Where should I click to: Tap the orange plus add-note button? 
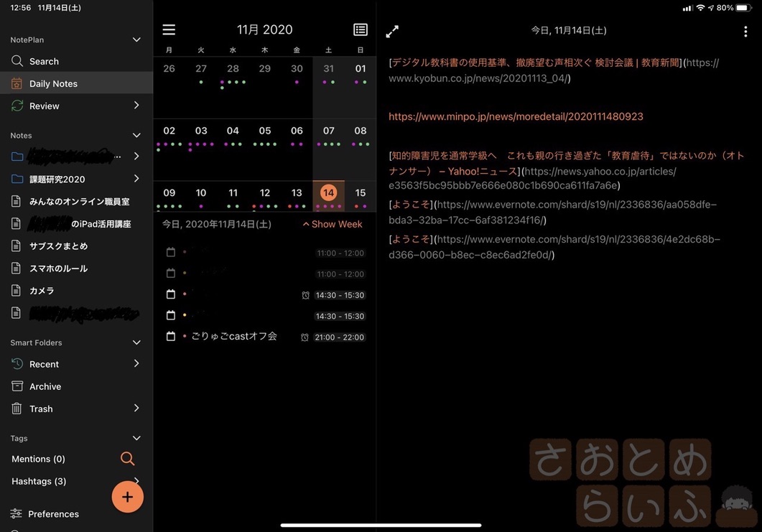(127, 497)
